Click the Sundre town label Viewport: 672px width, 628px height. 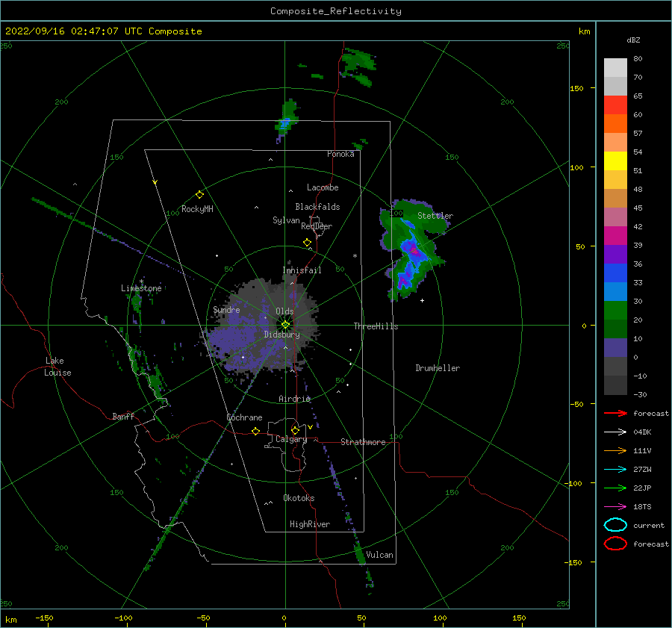pyautogui.click(x=226, y=309)
